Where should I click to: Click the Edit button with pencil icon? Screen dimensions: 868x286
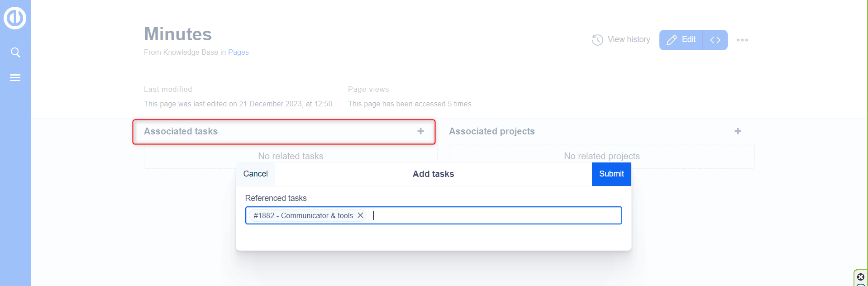681,40
